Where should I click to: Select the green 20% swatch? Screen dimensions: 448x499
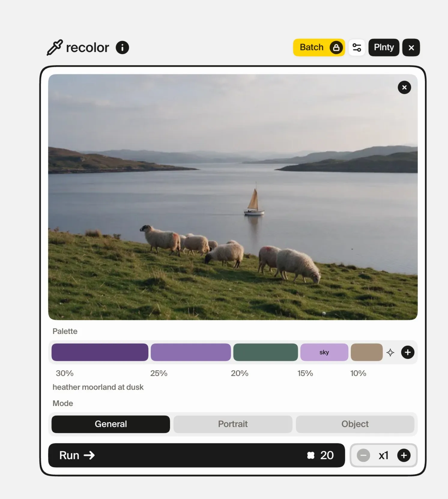[x=265, y=352]
